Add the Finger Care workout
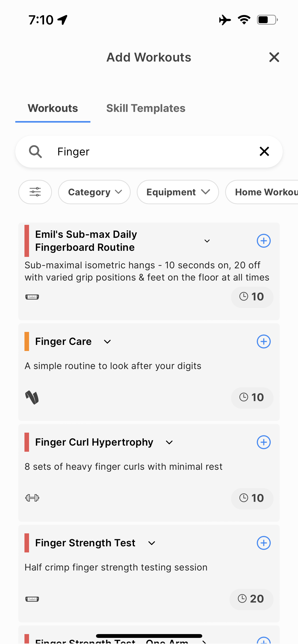Viewport: 298px width, 644px height. pyautogui.click(x=264, y=341)
